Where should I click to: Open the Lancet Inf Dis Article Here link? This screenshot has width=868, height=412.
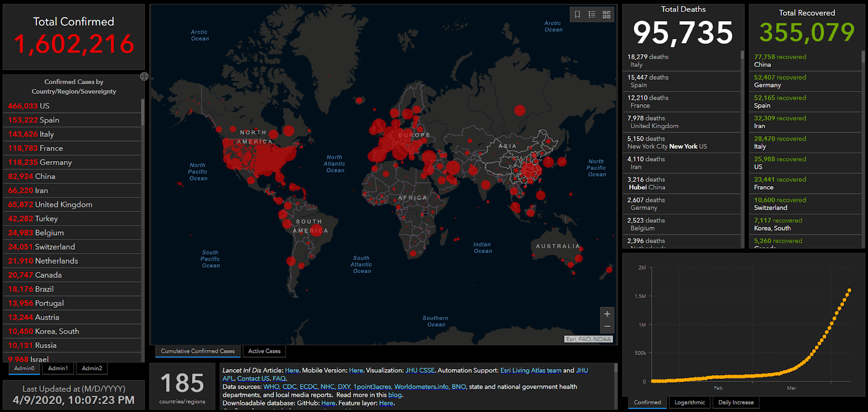coord(292,371)
